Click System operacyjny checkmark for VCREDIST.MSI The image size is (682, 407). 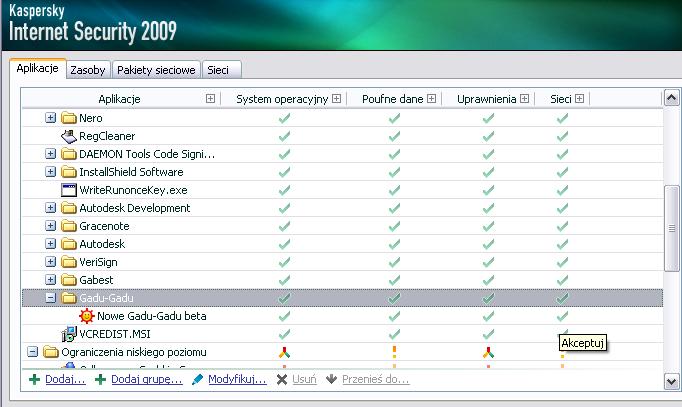click(284, 334)
